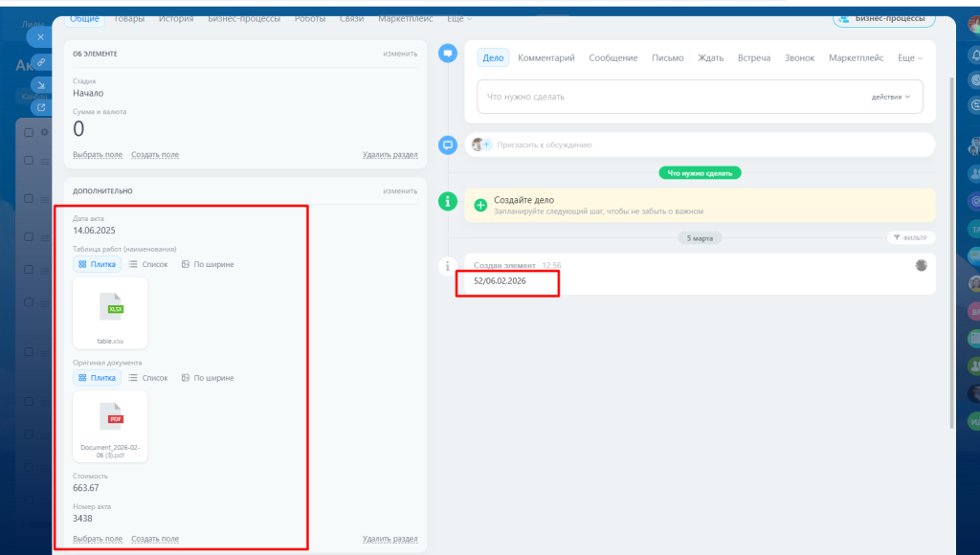
Task: Select Плитка view for Оригинал документа
Action: 97,378
